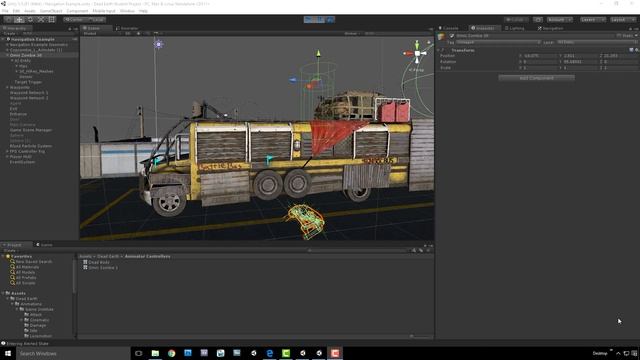Switch to the Lighting tab
Screen dimensions: 640x360
coord(514,28)
